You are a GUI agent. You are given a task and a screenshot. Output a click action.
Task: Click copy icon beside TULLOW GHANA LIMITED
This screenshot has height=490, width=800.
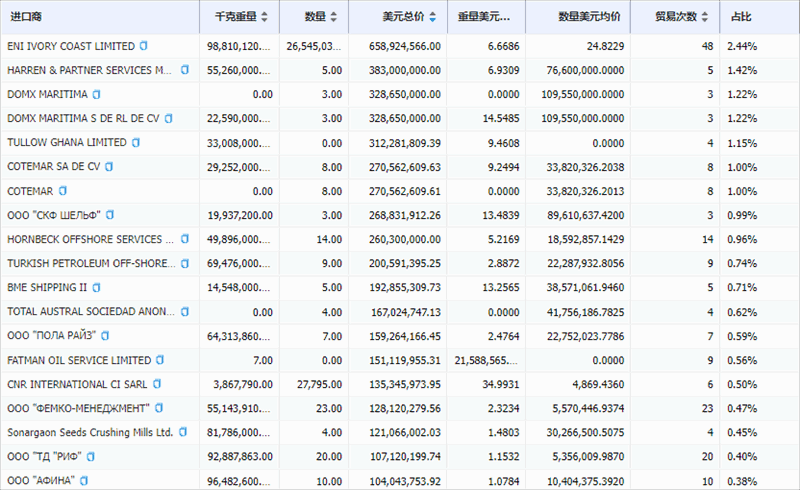[136, 142]
